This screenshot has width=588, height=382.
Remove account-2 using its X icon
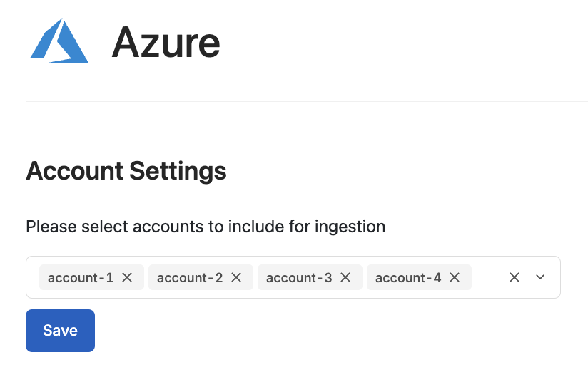click(236, 277)
